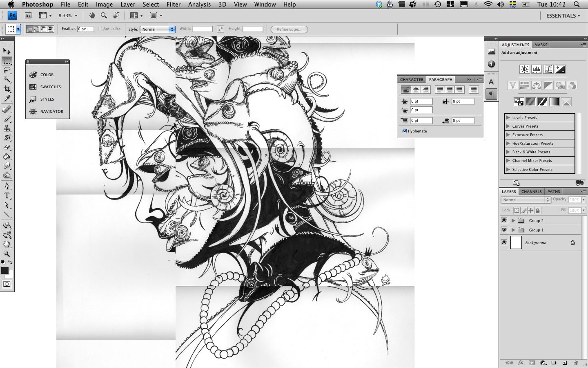Image resolution: width=588 pixels, height=368 pixels.
Task: Click the delete layer trash icon
Action: tap(576, 363)
